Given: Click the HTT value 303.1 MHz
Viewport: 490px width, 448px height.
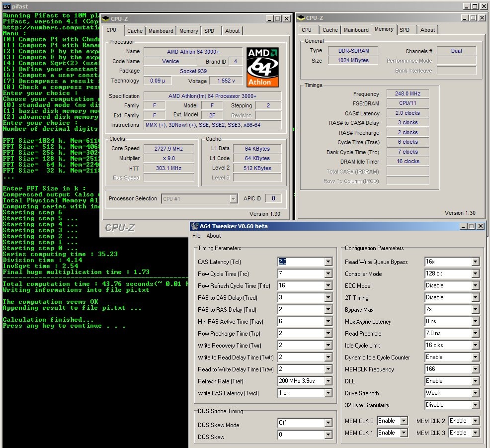Looking at the screenshot, I should click(x=169, y=168).
